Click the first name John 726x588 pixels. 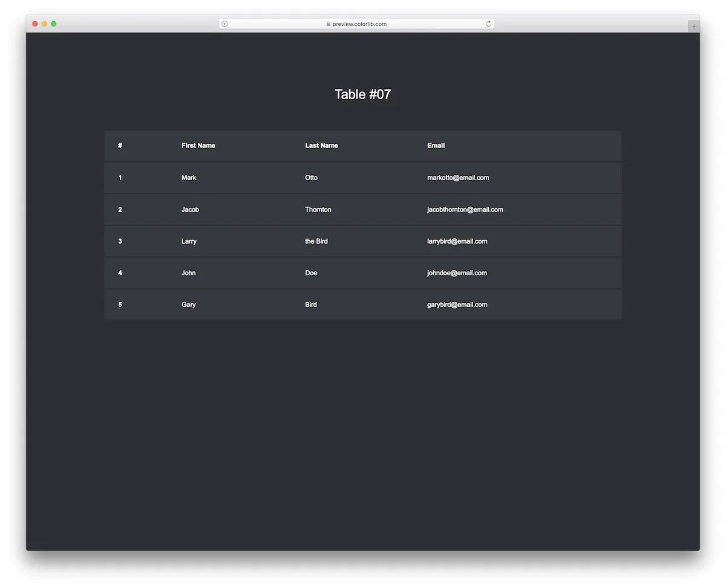[x=189, y=273]
